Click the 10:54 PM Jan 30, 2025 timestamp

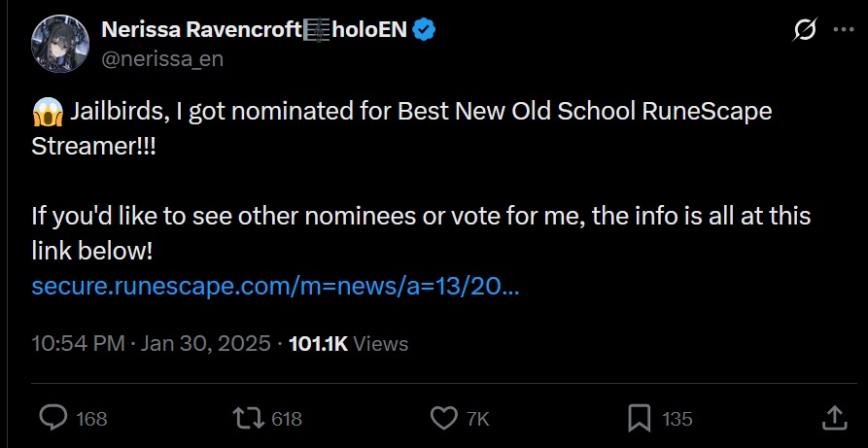point(151,343)
